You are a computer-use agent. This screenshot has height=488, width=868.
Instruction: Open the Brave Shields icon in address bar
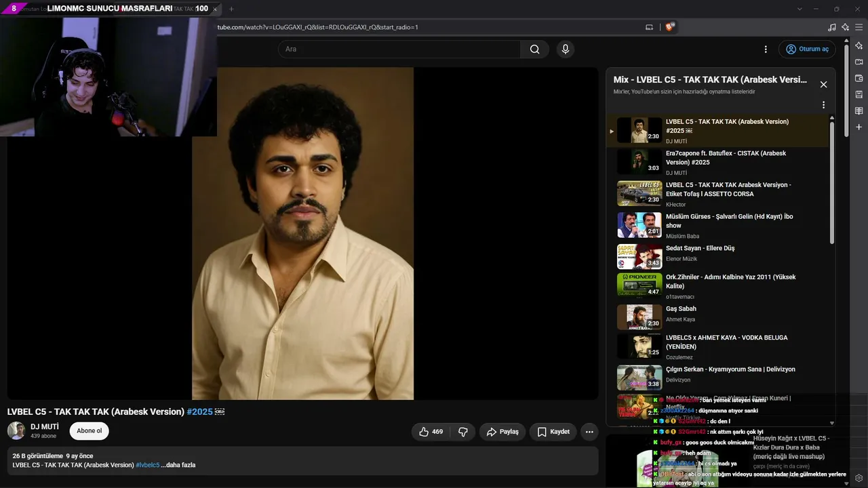670,27
